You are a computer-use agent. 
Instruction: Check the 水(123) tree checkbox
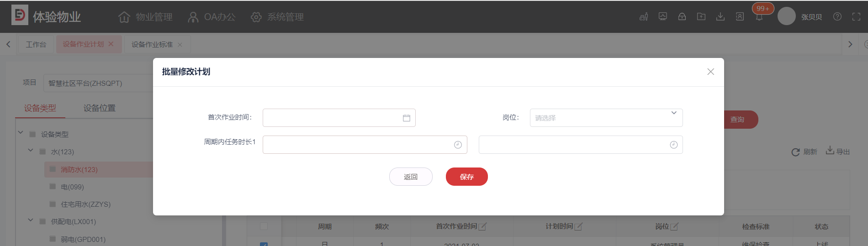[x=42, y=152]
